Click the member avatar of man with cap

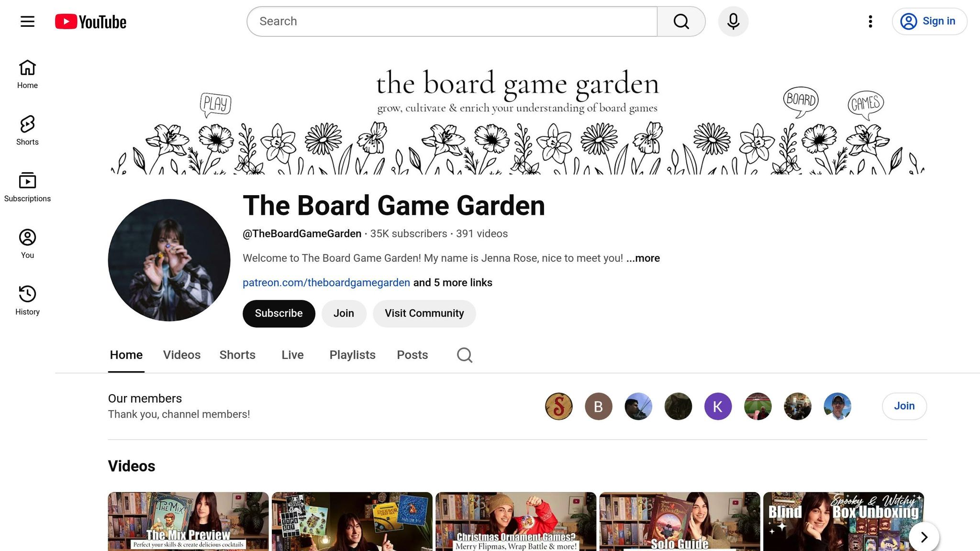tap(837, 407)
